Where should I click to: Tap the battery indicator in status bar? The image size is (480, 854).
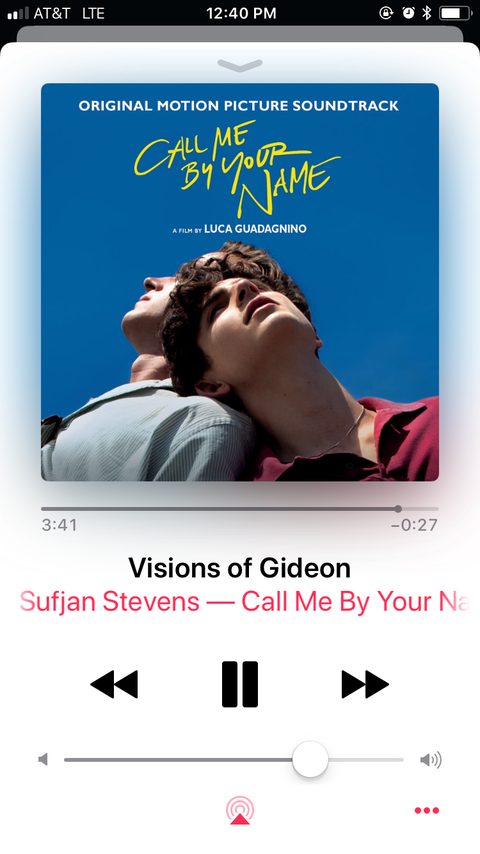[x=455, y=13]
